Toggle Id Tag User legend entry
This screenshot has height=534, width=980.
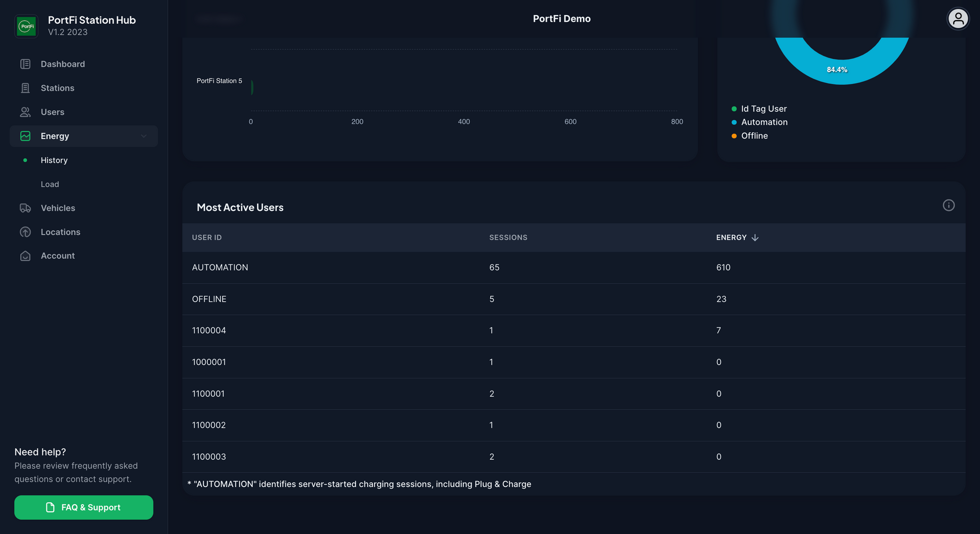[x=763, y=109]
